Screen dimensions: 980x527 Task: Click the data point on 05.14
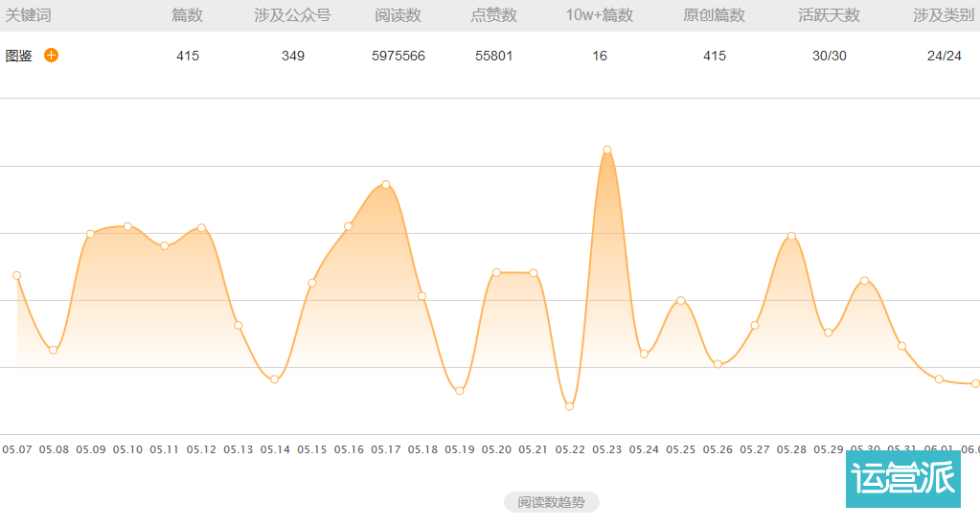coord(274,379)
